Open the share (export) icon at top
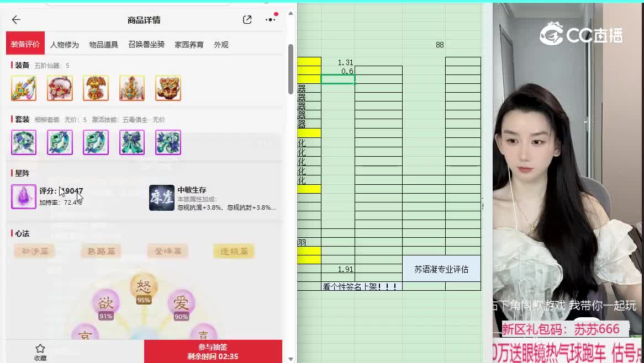This screenshot has height=363, width=644. [247, 19]
